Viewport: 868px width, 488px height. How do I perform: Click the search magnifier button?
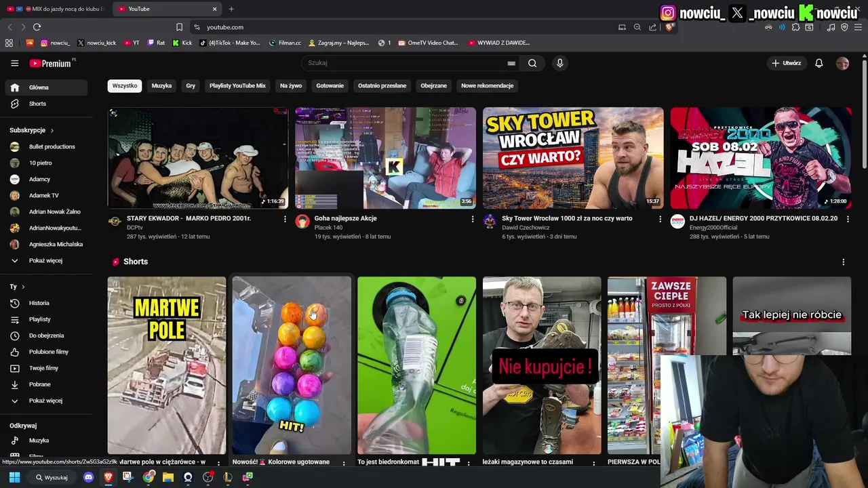532,63
